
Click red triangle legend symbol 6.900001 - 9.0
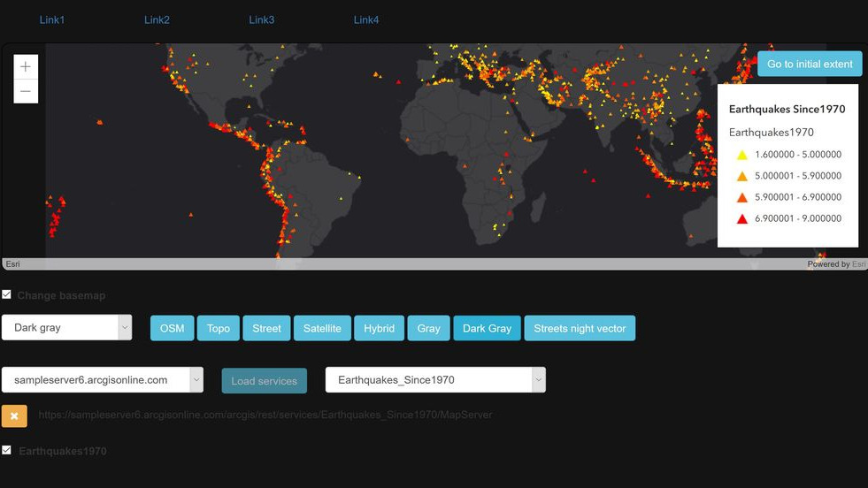coord(741,218)
